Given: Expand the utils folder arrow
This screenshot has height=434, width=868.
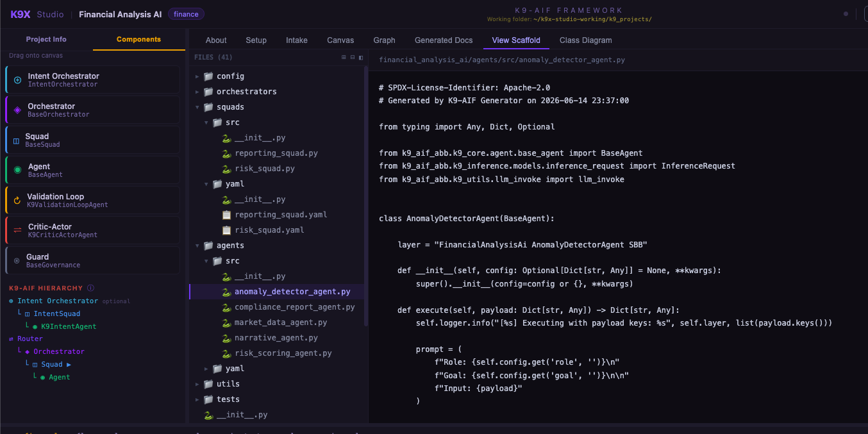Looking at the screenshot, I should (197, 384).
